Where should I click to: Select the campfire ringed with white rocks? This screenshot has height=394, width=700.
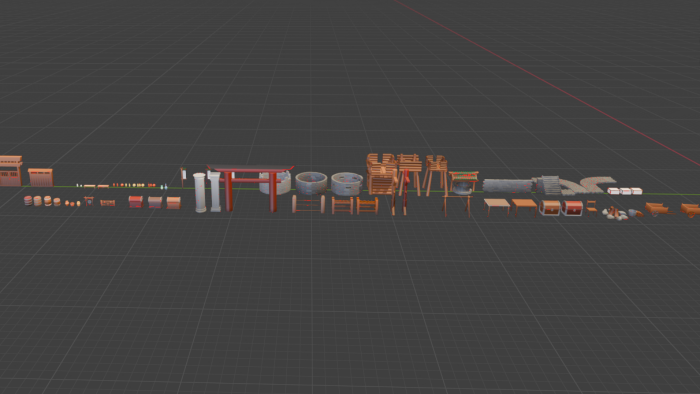pyautogui.click(x=616, y=213)
